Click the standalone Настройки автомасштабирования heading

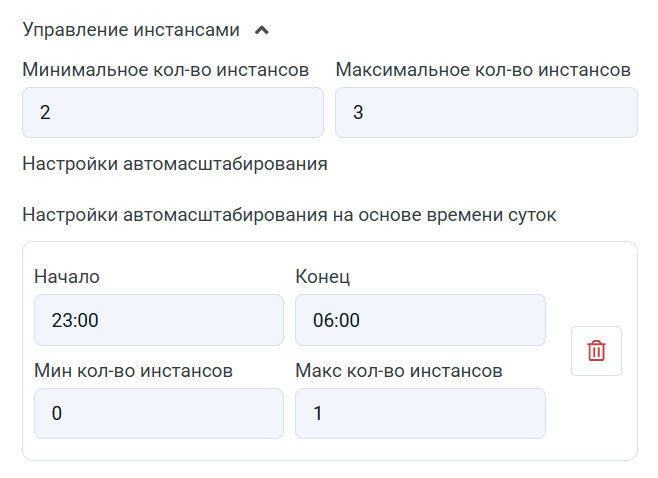[175, 163]
